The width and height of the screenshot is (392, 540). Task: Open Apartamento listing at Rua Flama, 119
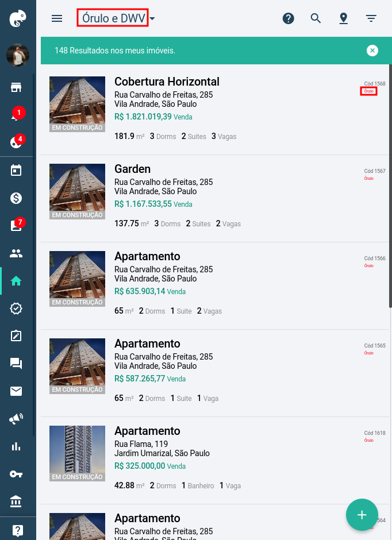point(147,431)
